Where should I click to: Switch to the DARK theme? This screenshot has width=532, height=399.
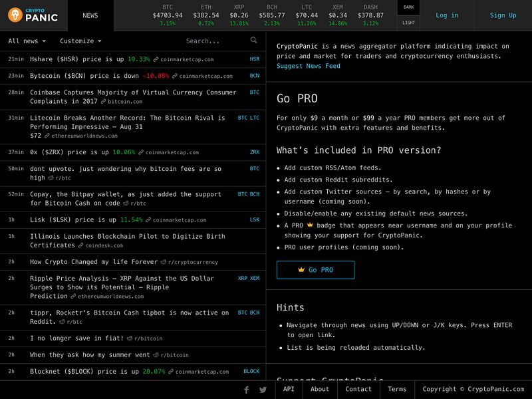click(408, 7)
